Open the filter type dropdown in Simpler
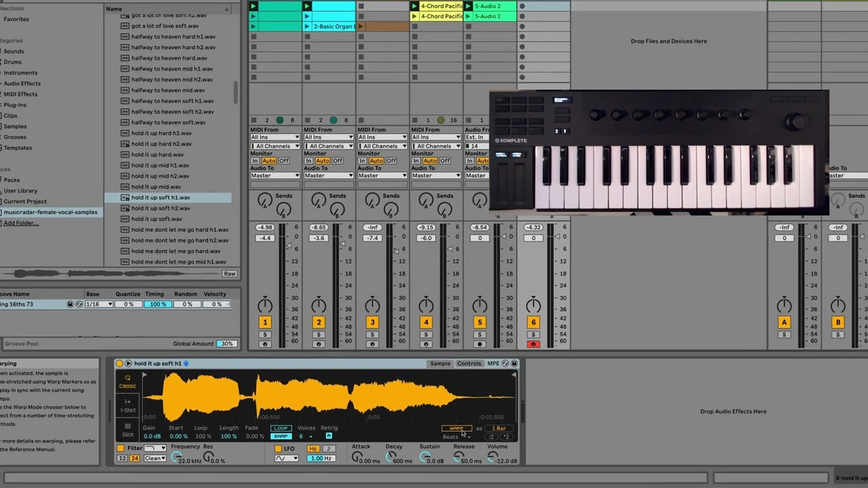This screenshot has width=868, height=488. tap(155, 449)
